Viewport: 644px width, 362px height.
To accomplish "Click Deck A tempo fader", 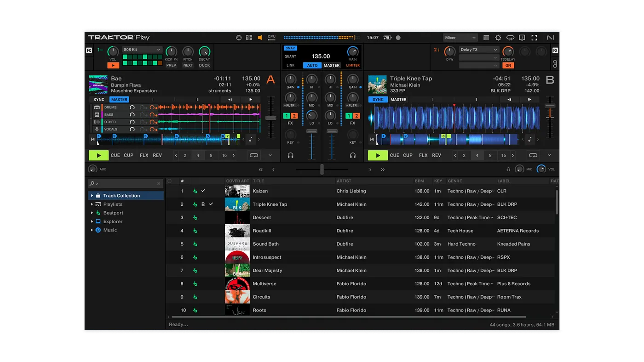I will tap(271, 118).
